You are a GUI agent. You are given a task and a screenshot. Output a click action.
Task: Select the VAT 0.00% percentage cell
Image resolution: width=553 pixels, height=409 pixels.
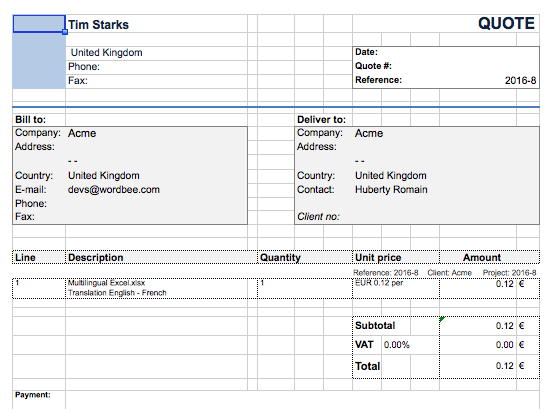click(x=396, y=345)
